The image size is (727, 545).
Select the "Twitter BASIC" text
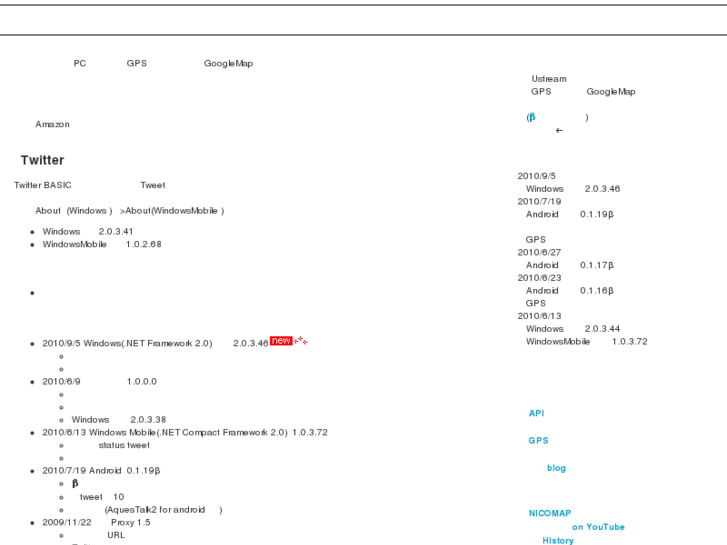click(43, 185)
